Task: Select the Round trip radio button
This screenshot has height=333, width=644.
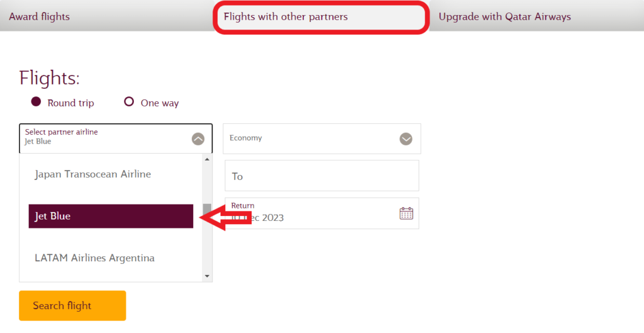Action: point(36,102)
